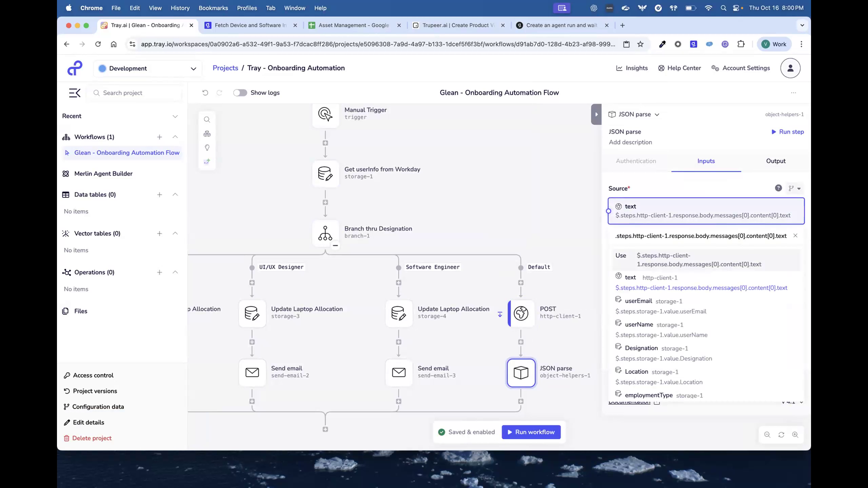The height and width of the screenshot is (488, 868).
Task: Open Project versions in the sidebar
Action: (95, 391)
